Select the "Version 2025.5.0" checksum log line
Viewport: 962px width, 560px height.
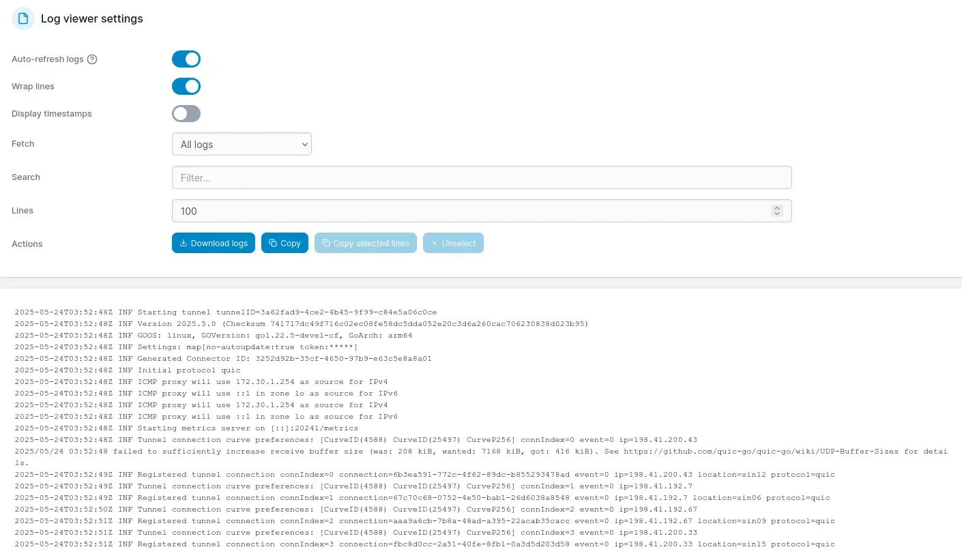click(301, 324)
